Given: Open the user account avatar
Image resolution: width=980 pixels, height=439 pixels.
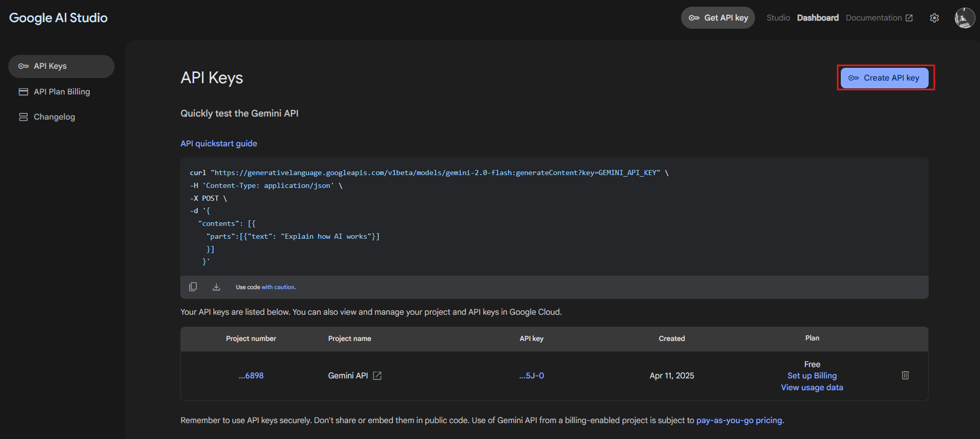Looking at the screenshot, I should coord(965,18).
